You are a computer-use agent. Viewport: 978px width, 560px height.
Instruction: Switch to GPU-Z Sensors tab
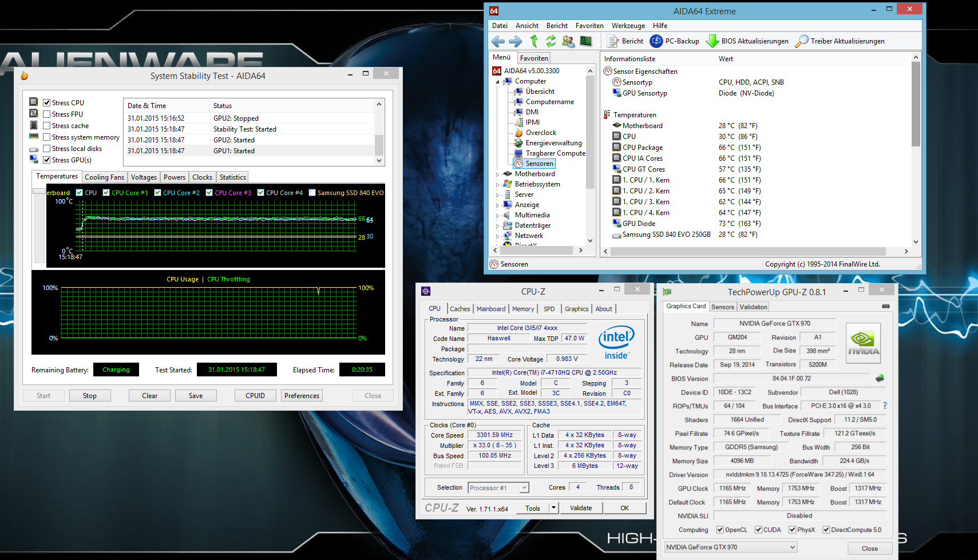pos(722,307)
